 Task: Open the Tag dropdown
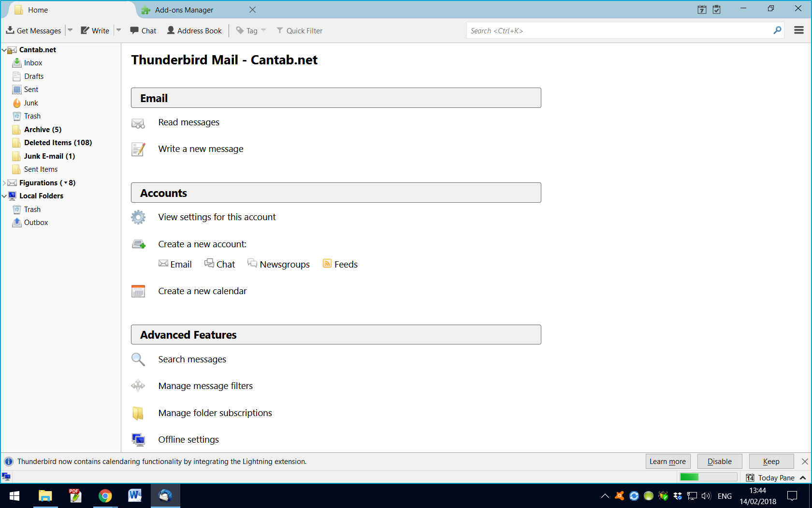pyautogui.click(x=263, y=30)
